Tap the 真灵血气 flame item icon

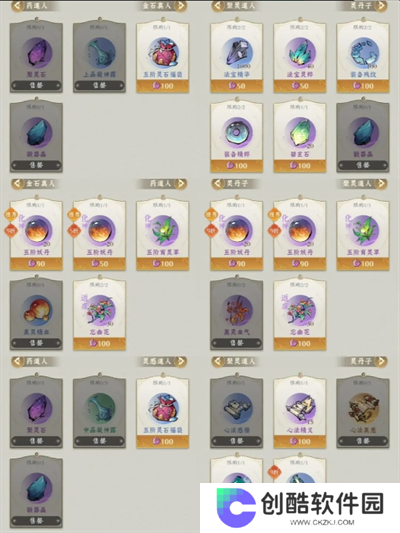(237, 310)
